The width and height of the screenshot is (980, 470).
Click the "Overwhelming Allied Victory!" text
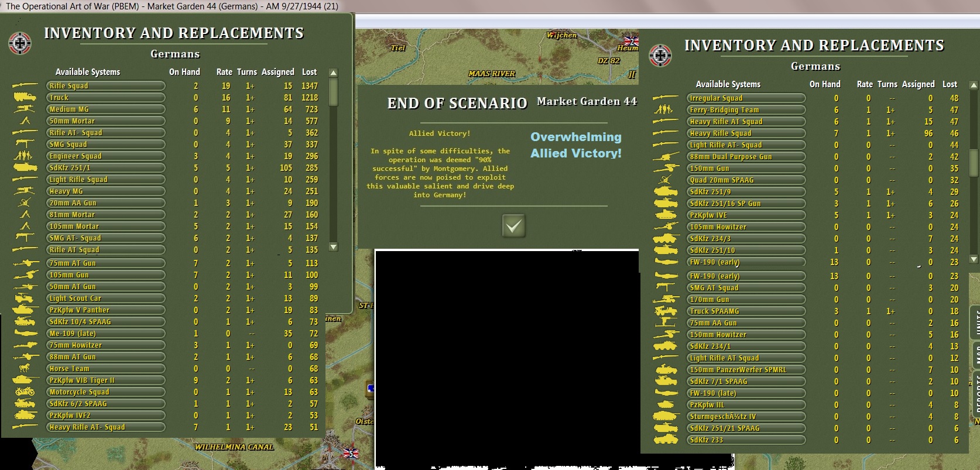tap(576, 145)
